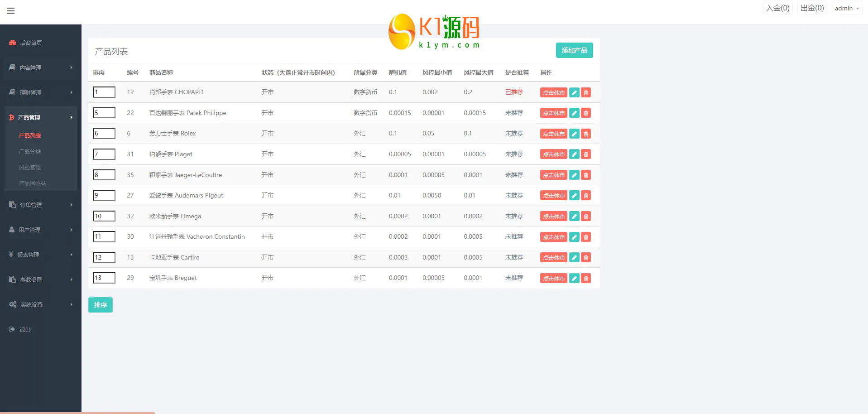868x414 pixels.
Task: Delete the 卡地亚手表 Cartire product
Action: point(586,258)
